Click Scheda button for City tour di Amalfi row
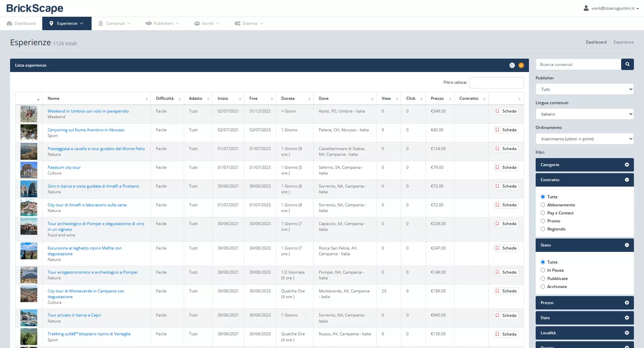 pos(506,205)
